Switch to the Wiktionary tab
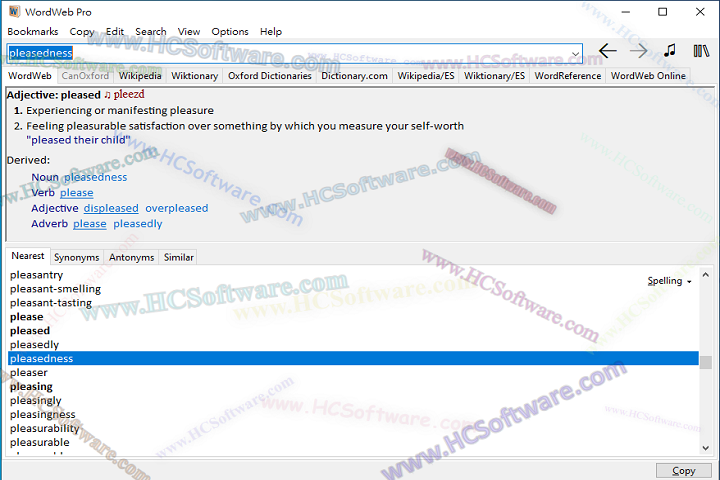The height and width of the screenshot is (480, 720). coord(195,76)
